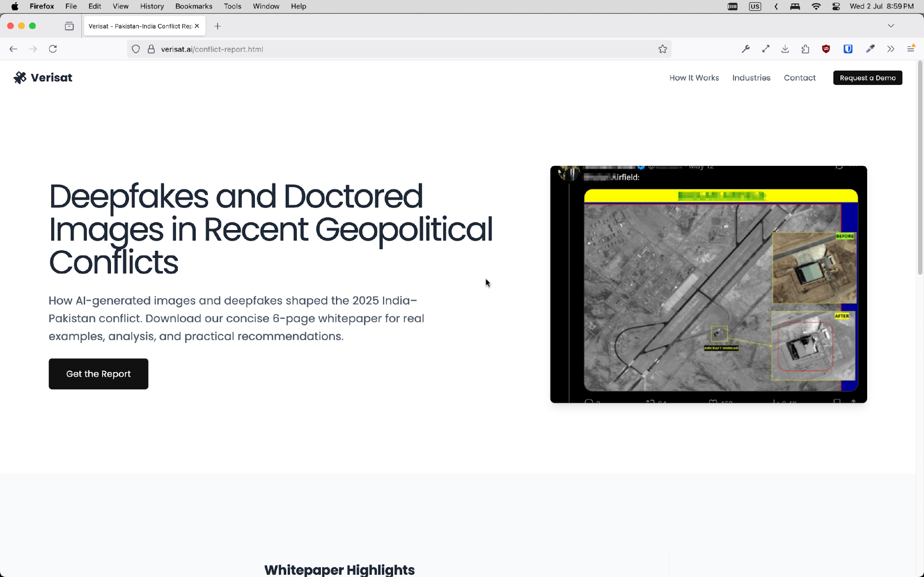Click the battery-style menu bar icon
The width and height of the screenshot is (924, 577).
(x=733, y=6)
